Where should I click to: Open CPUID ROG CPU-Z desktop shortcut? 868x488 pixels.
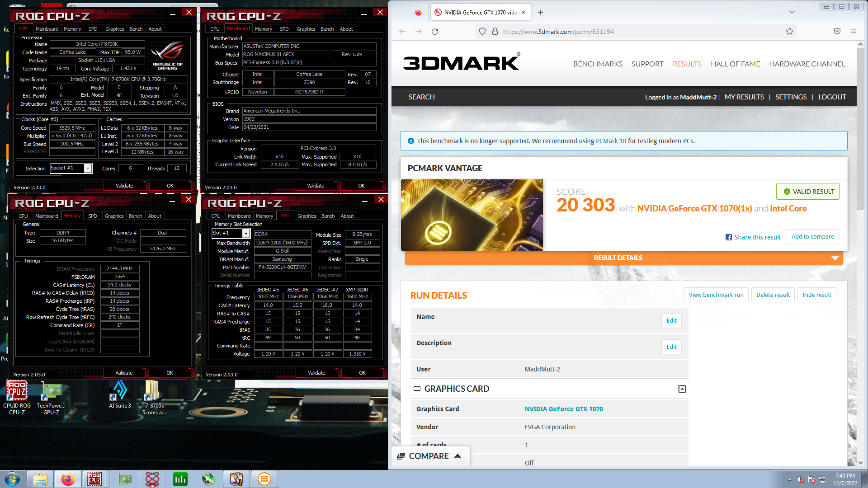pyautogui.click(x=17, y=398)
